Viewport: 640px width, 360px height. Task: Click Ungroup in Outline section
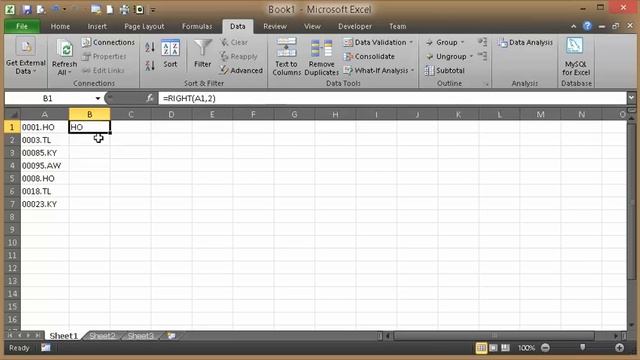tap(446, 56)
